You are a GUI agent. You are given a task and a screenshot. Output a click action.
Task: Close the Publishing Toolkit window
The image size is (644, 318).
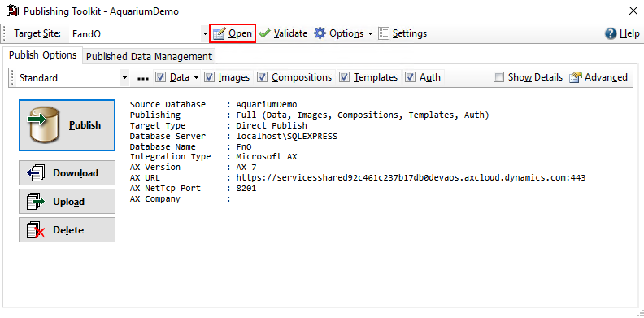633,11
